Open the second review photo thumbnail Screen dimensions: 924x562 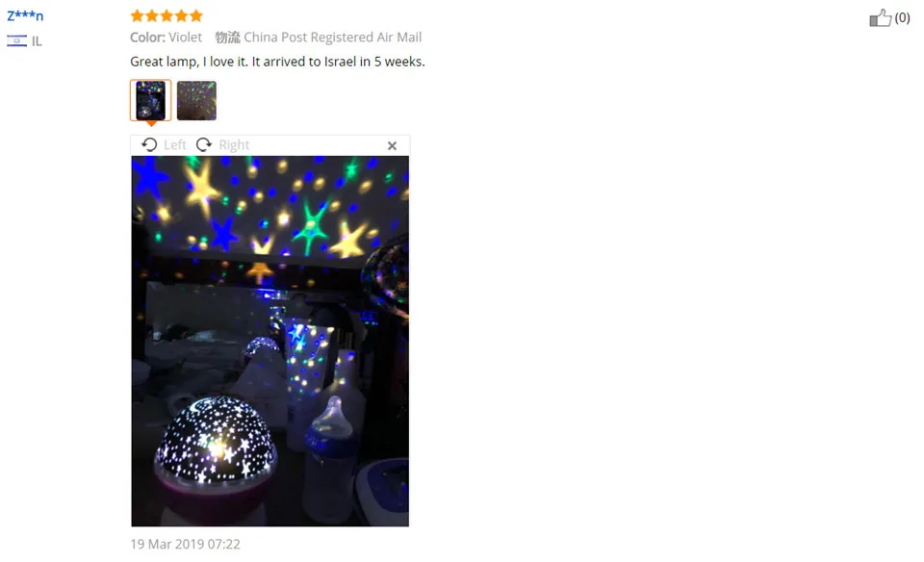(x=196, y=100)
